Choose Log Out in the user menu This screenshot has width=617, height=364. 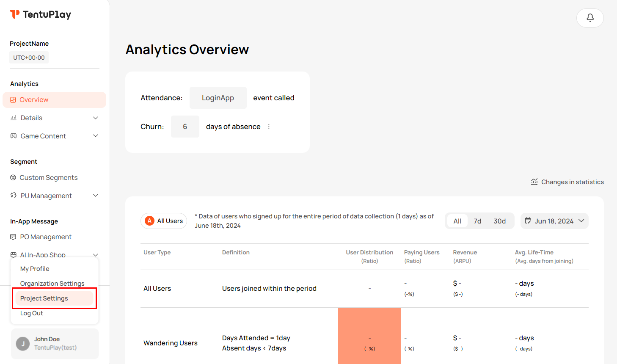(x=32, y=313)
